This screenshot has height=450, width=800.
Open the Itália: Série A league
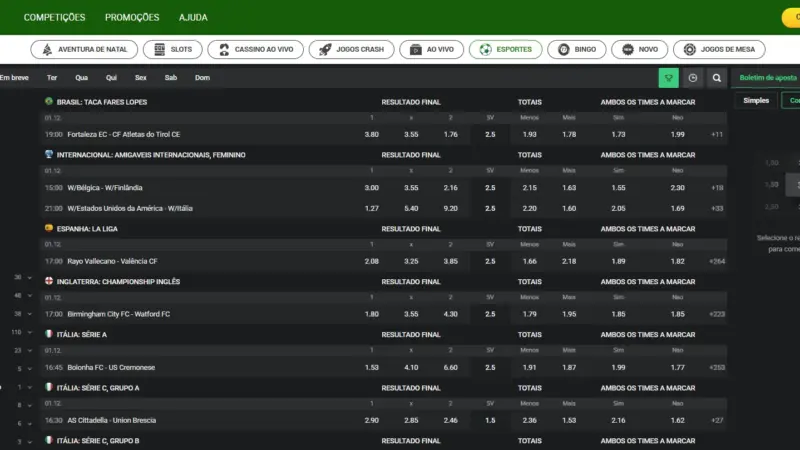pyautogui.click(x=82, y=335)
